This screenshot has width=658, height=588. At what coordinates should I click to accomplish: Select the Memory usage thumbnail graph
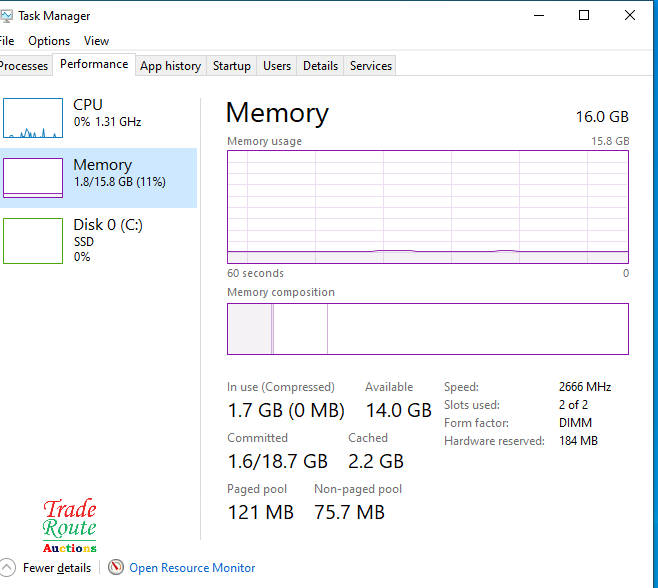pos(33,178)
